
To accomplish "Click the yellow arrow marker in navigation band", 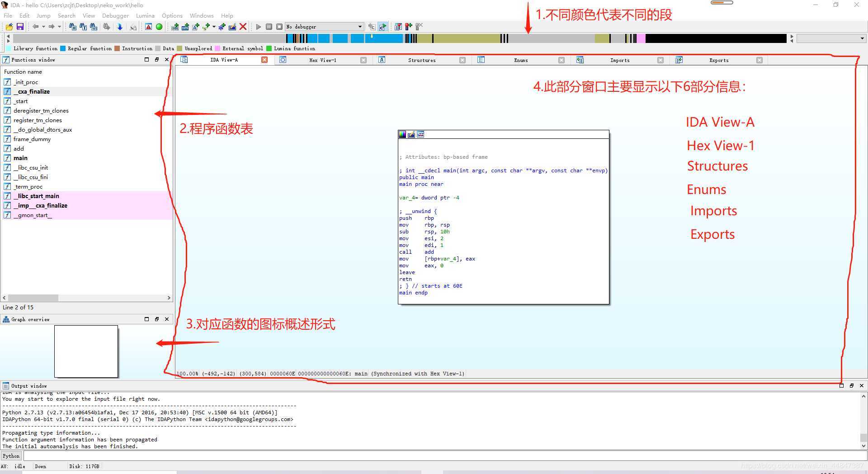I will click(x=372, y=36).
